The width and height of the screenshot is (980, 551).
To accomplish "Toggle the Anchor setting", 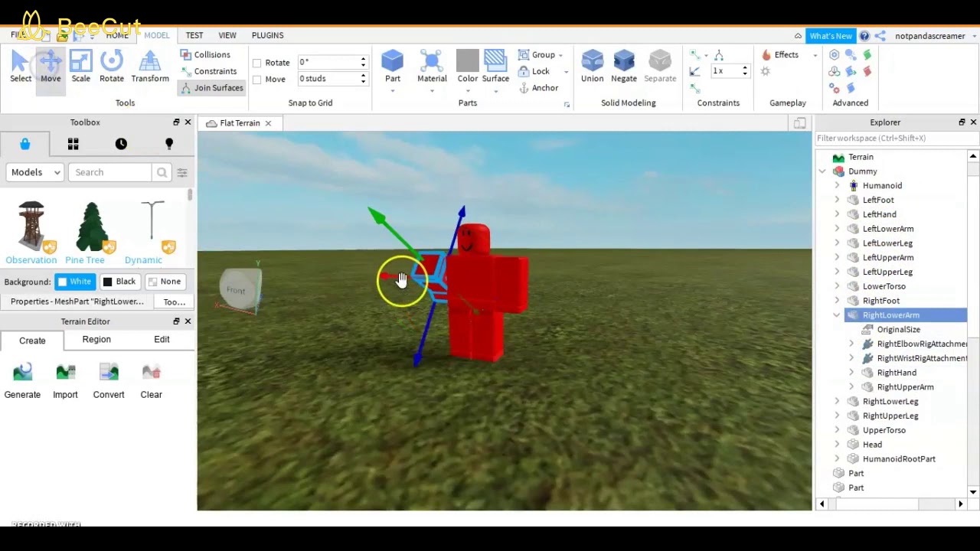I will pyautogui.click(x=538, y=88).
